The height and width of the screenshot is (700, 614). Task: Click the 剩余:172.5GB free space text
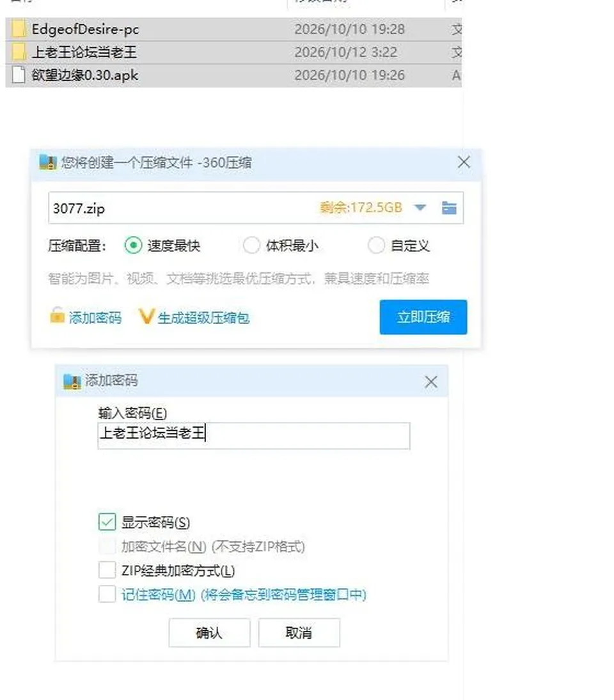tap(361, 208)
